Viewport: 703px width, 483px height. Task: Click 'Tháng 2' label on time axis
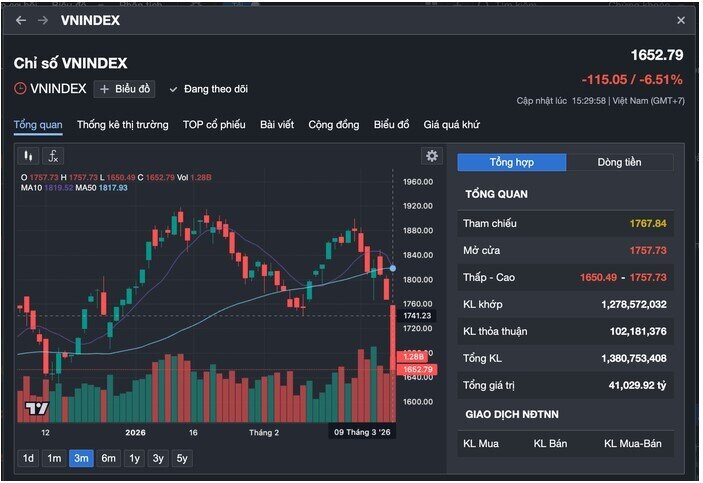[264, 432]
